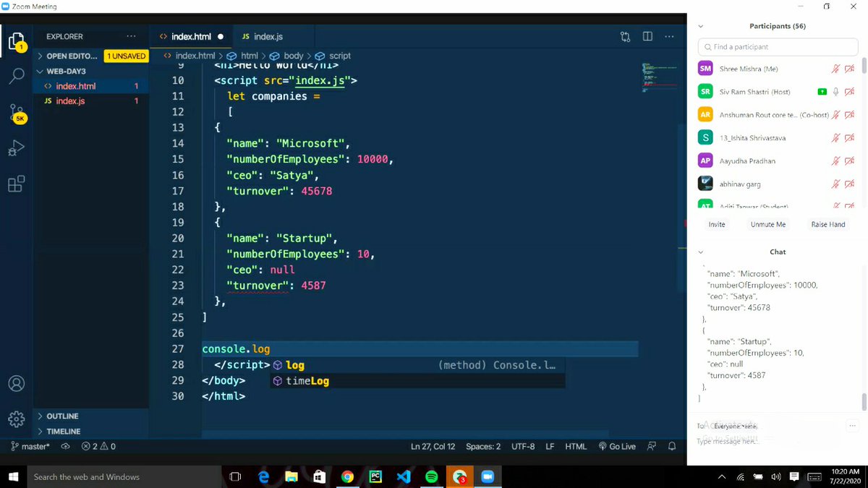
Task: Open the Explorer icon in activity bar
Action: [x=16, y=41]
